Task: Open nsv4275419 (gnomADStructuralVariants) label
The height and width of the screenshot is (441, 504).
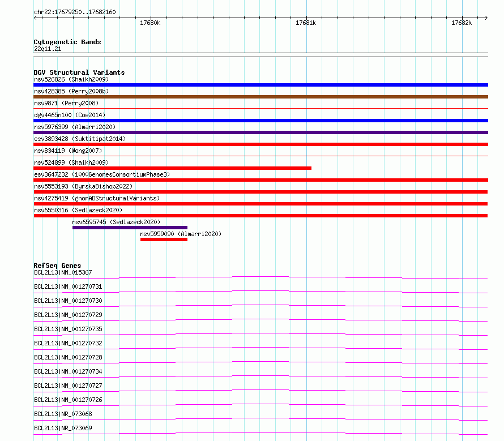Action: (x=97, y=198)
